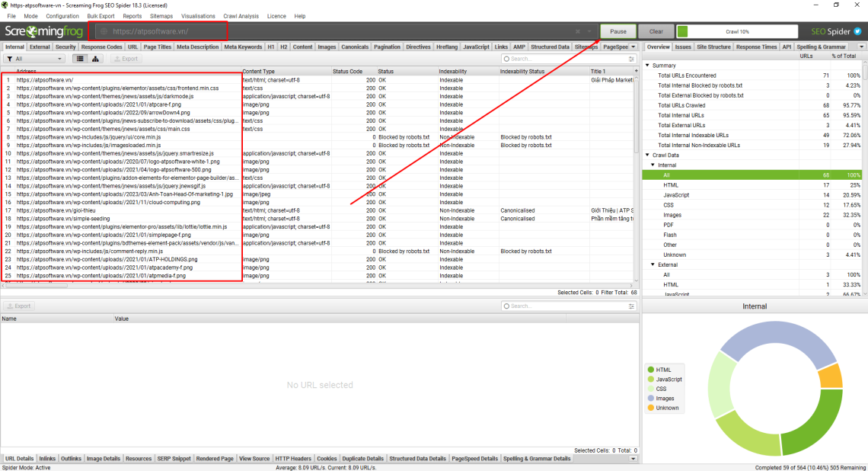Click the Export icon in the lower details panel
Image resolution: width=868 pixels, height=471 pixels.
(x=18, y=306)
